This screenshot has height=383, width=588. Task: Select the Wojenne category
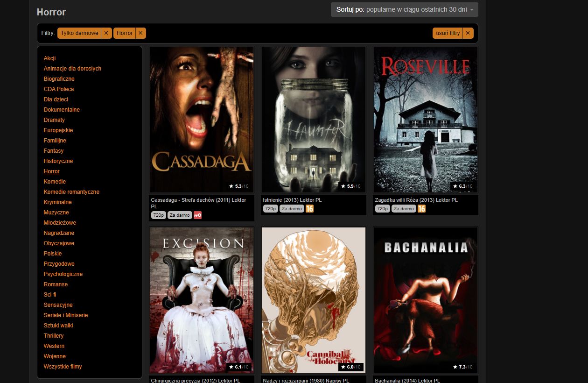click(55, 356)
